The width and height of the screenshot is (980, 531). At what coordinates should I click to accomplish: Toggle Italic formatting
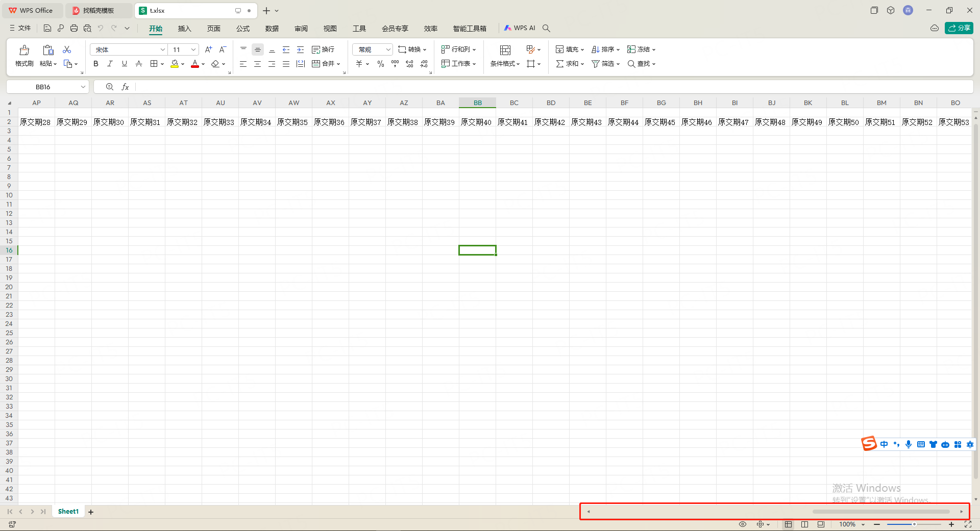tap(110, 64)
